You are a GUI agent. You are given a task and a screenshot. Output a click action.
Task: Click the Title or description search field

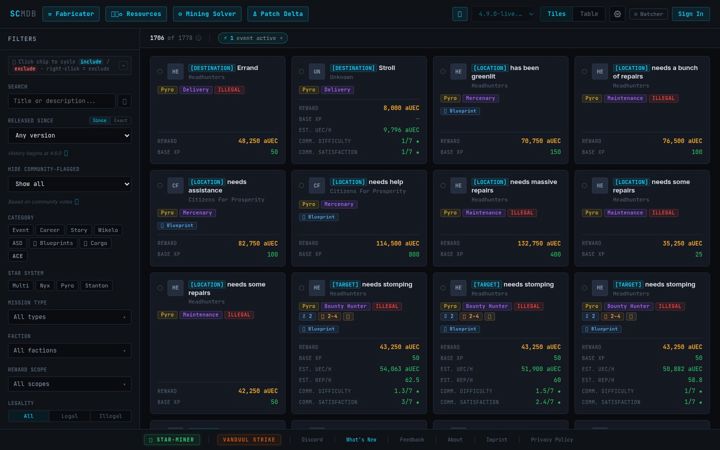coord(62,101)
